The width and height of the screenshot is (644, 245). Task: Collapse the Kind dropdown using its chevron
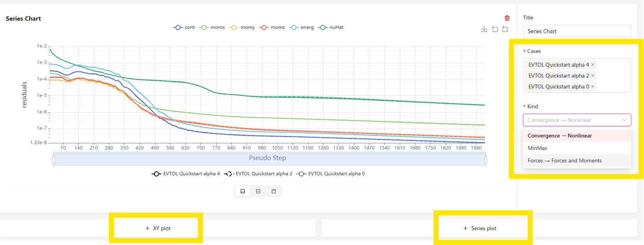click(624, 120)
